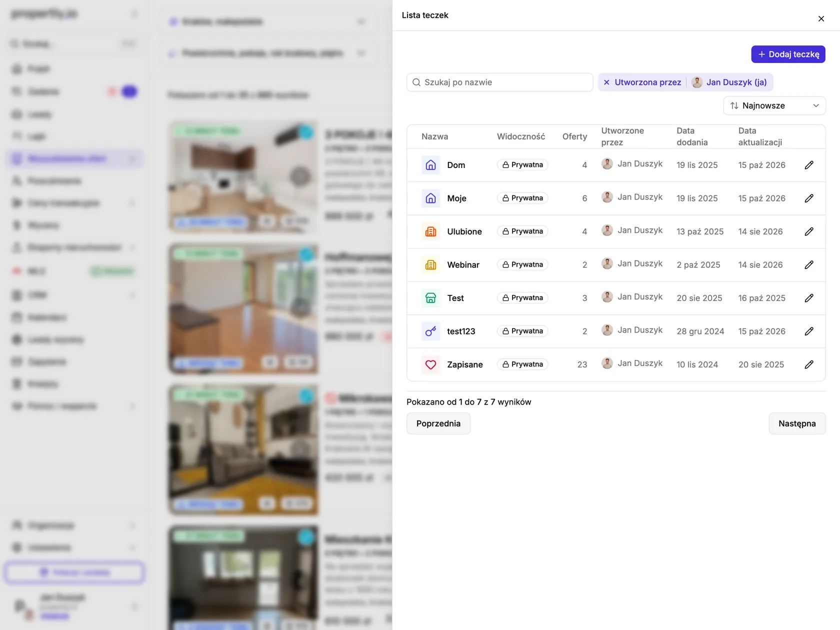Image resolution: width=840 pixels, height=630 pixels.
Task: Click the edit pencil for Test
Action: [x=809, y=298]
